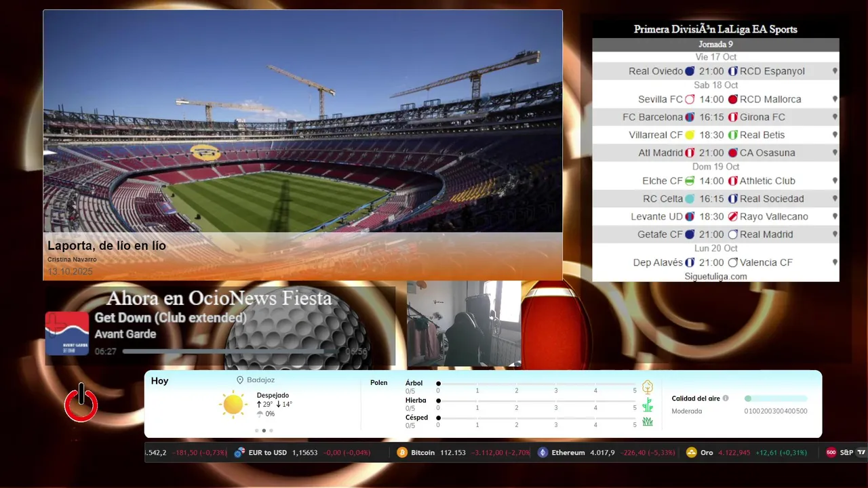
Task: Click the Real Betis team crest
Action: (x=733, y=135)
